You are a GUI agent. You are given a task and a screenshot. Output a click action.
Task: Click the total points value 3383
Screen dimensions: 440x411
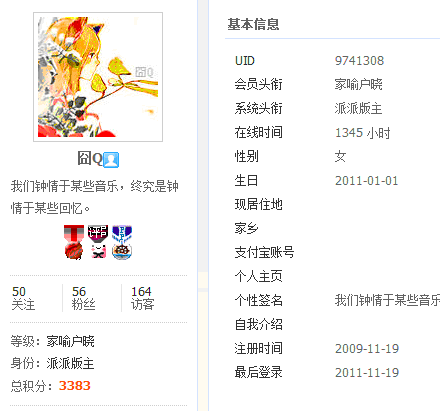[x=75, y=386]
